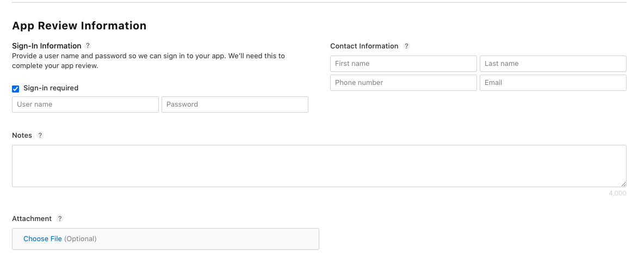The height and width of the screenshot is (264, 644).
Task: Click the Last name input field
Action: 553,64
